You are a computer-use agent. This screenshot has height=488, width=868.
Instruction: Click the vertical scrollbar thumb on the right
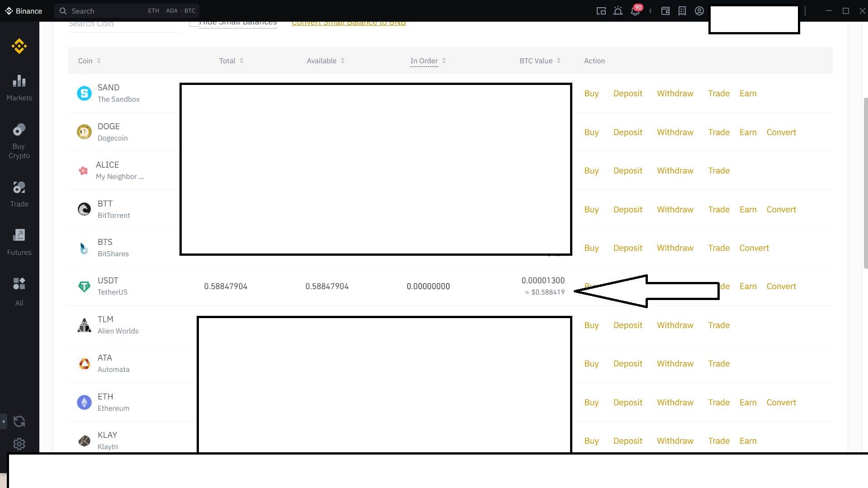(865, 183)
